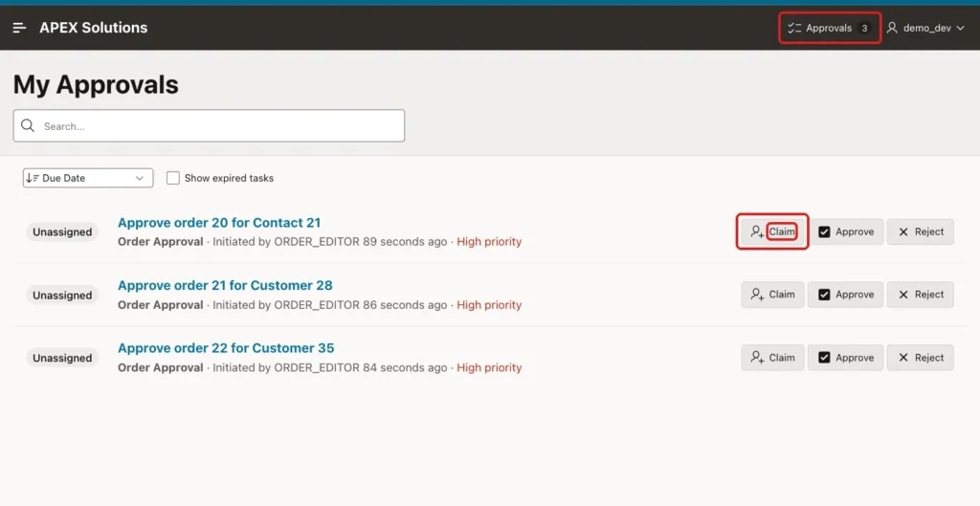
Task: Click 'Initiated by ORDER_EDITOR 84 seconds ago' text
Action: click(330, 367)
